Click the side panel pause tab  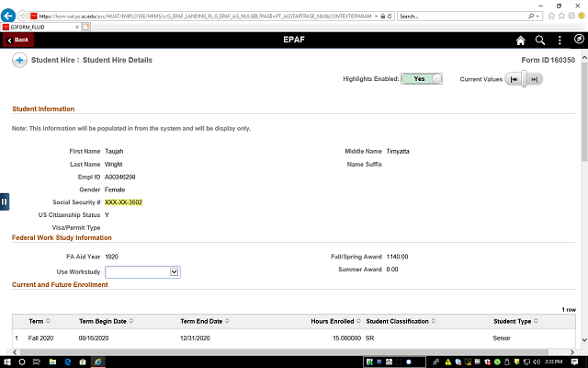(4, 201)
